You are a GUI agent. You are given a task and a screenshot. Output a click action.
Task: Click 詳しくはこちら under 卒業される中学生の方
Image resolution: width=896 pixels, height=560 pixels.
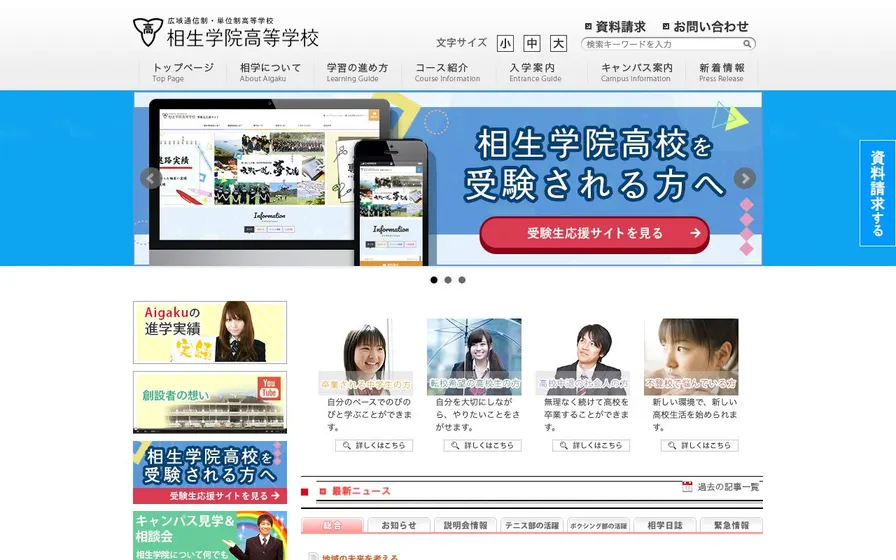click(x=374, y=445)
